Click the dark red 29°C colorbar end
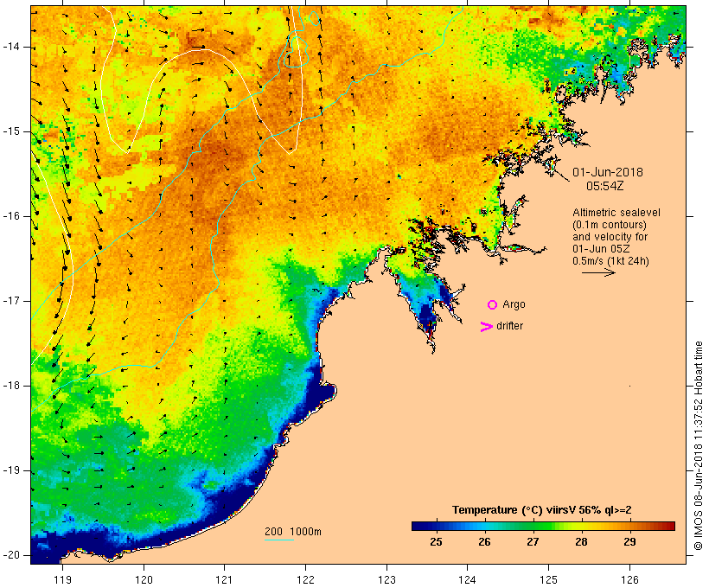Screen dimensions: 709x588 click(x=669, y=526)
